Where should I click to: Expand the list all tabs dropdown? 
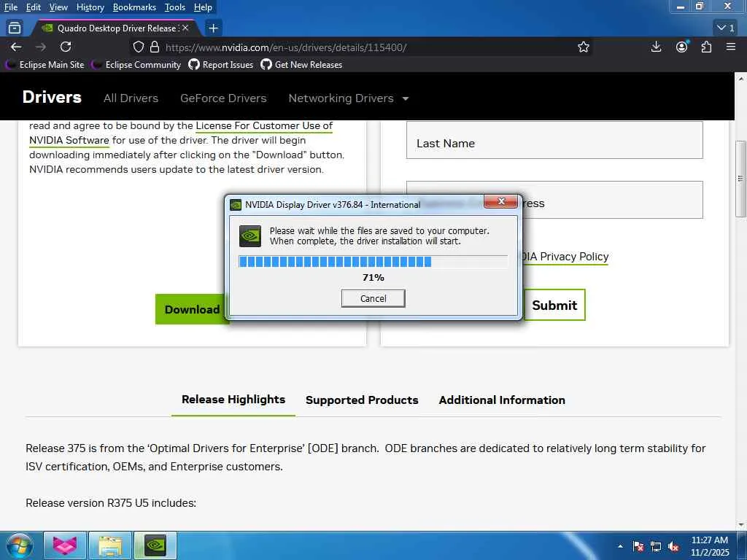click(726, 28)
